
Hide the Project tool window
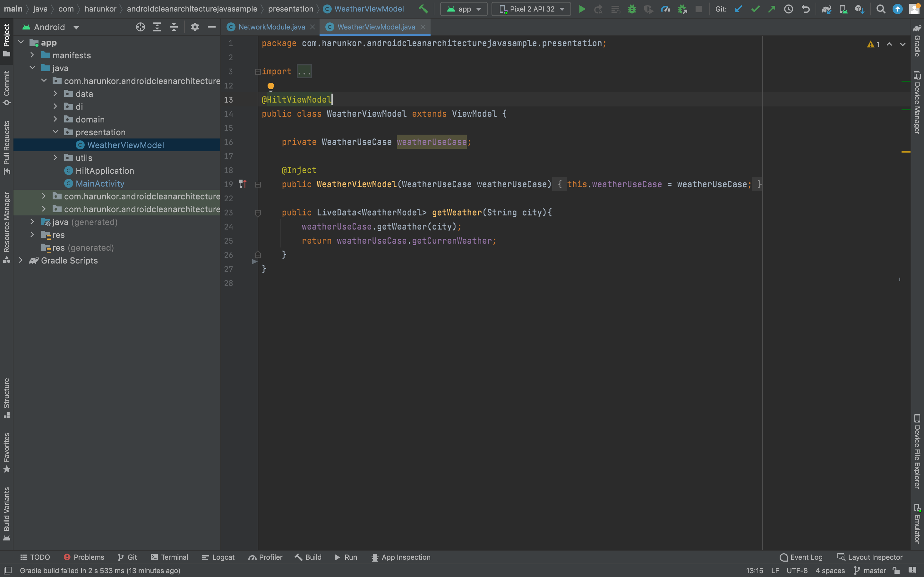[x=211, y=27]
